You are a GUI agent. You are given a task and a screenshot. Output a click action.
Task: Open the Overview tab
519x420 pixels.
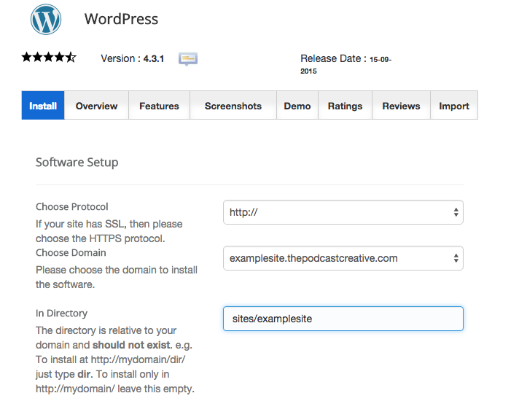96,105
